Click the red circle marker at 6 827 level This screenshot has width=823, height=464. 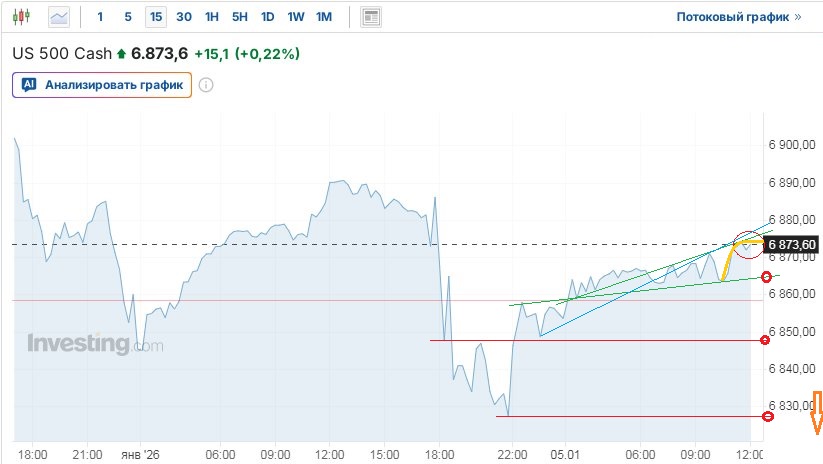click(767, 416)
